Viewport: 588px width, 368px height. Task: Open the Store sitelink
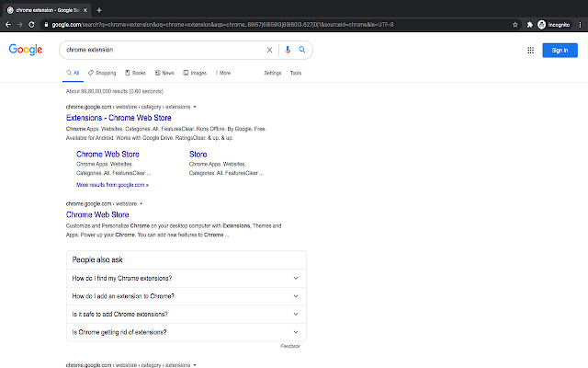198,154
